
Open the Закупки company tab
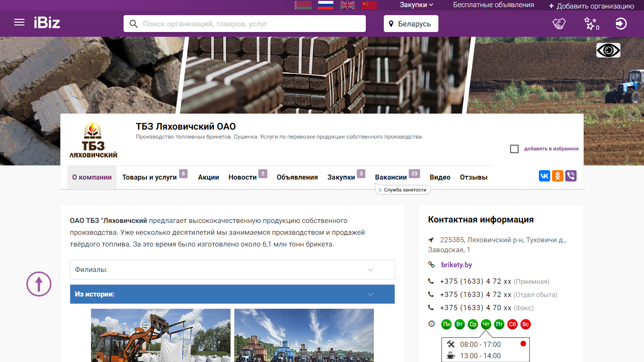tap(341, 177)
